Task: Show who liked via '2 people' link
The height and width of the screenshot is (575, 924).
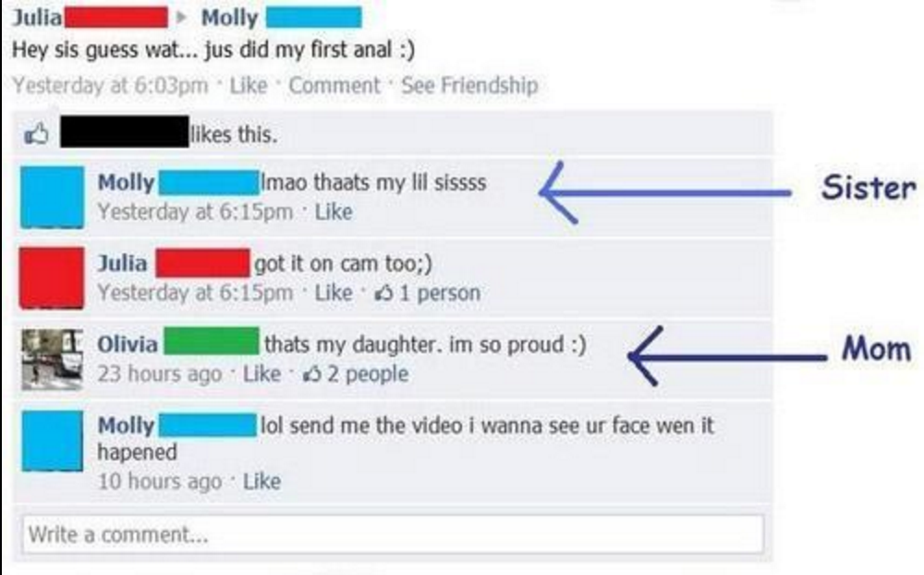Action: coord(368,373)
